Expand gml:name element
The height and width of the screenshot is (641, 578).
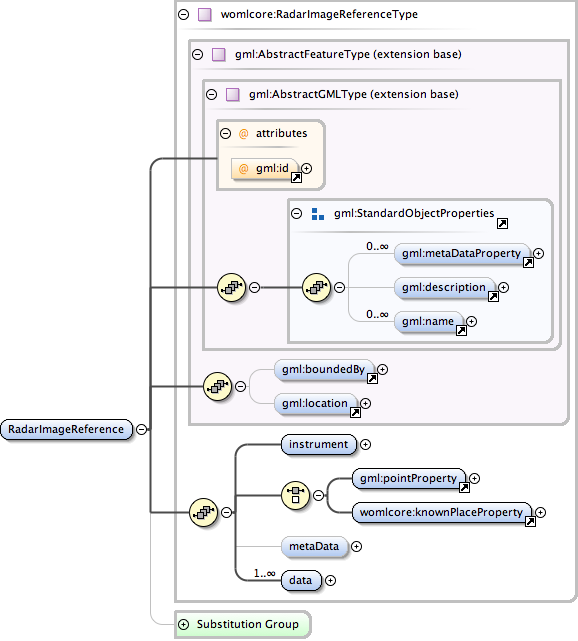(471, 321)
